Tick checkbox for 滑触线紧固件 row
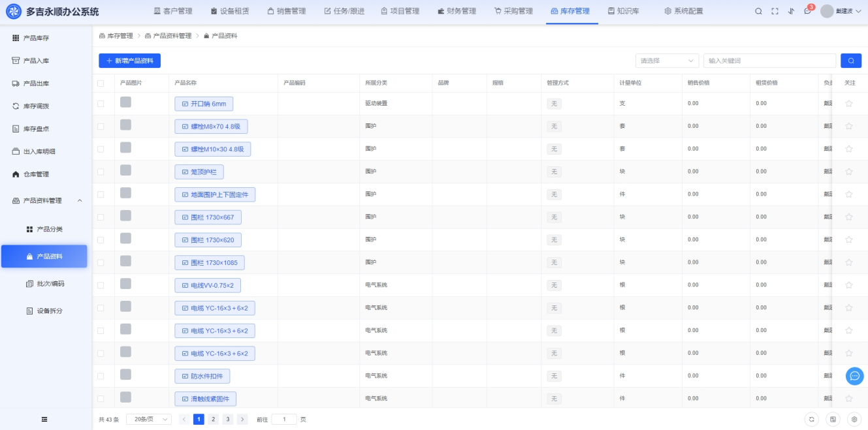 pyautogui.click(x=101, y=399)
